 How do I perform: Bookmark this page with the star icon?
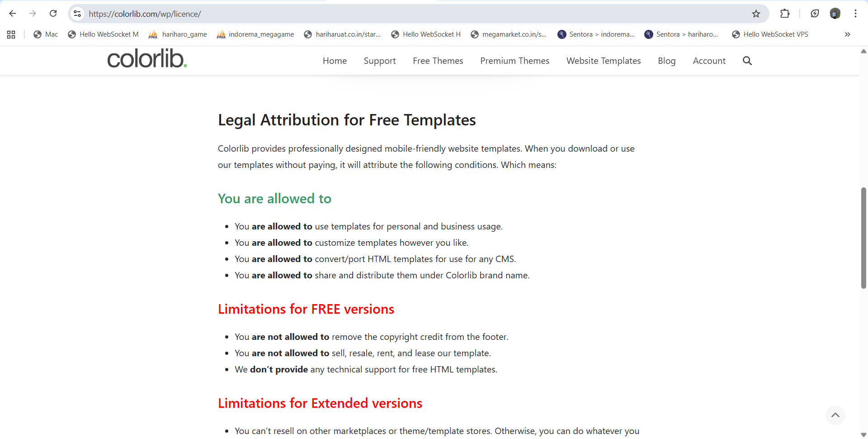point(756,14)
